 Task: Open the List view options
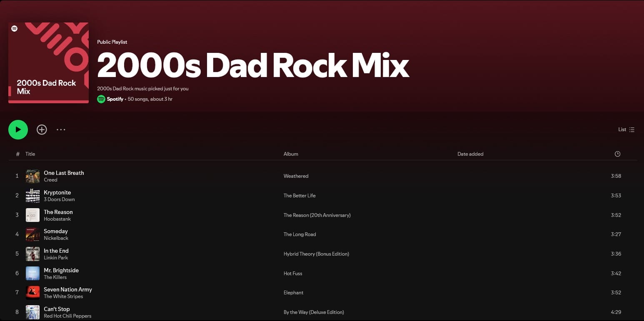coord(626,129)
